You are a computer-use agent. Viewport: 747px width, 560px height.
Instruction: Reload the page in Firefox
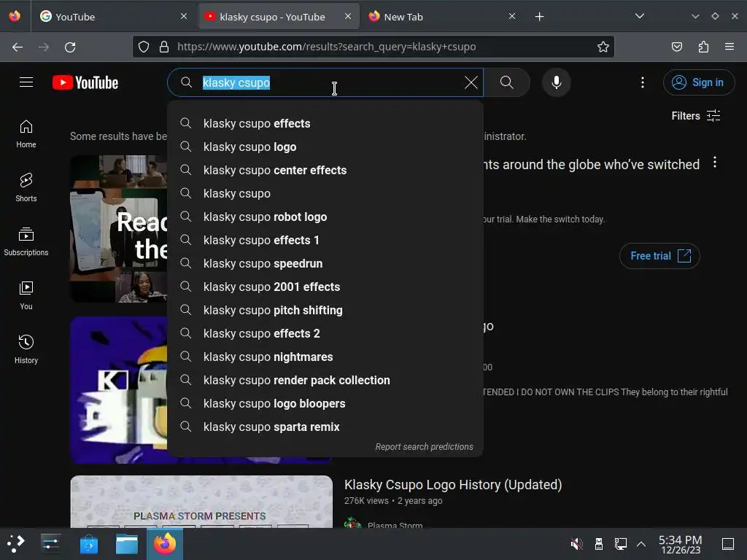click(70, 47)
